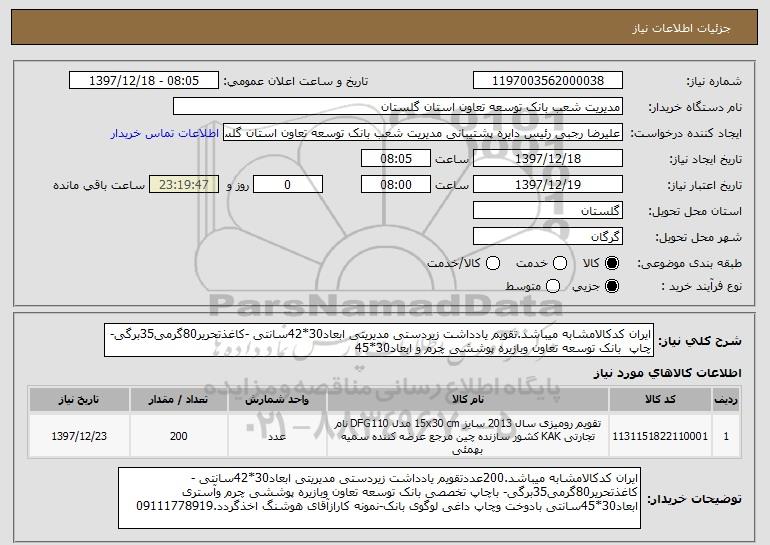Select the متوسط purchase type radio
The width and height of the screenshot is (770, 545).
pos(552,286)
